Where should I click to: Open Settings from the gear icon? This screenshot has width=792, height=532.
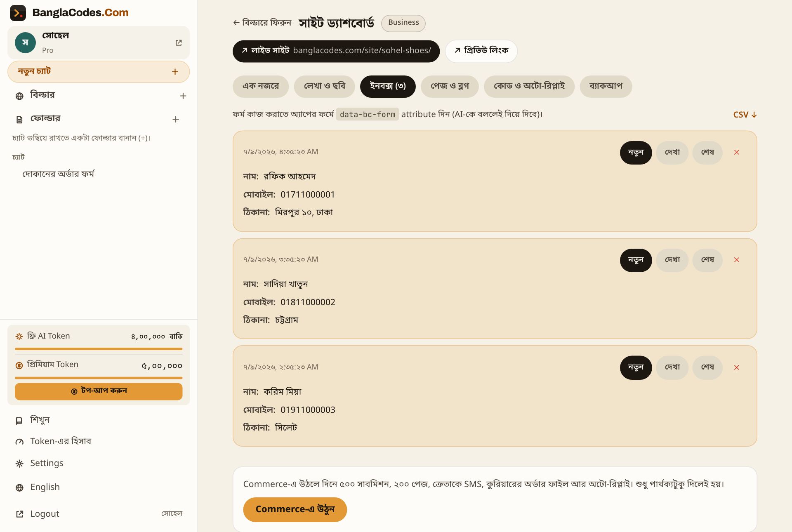(x=19, y=464)
